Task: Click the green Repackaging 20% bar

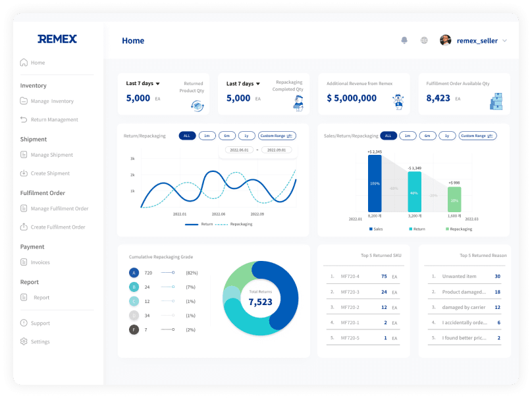Action: (x=454, y=200)
